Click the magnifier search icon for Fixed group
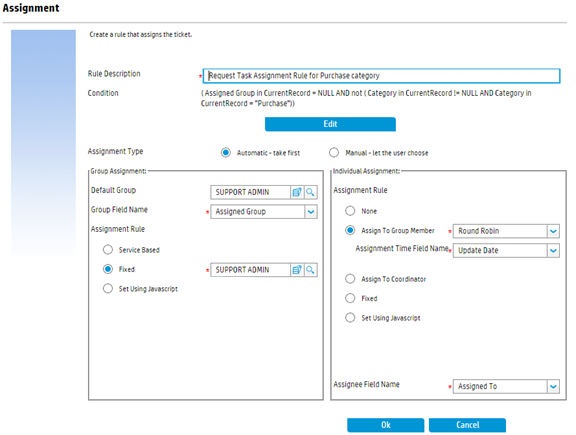Screen dimensions: 576x435 point(310,270)
